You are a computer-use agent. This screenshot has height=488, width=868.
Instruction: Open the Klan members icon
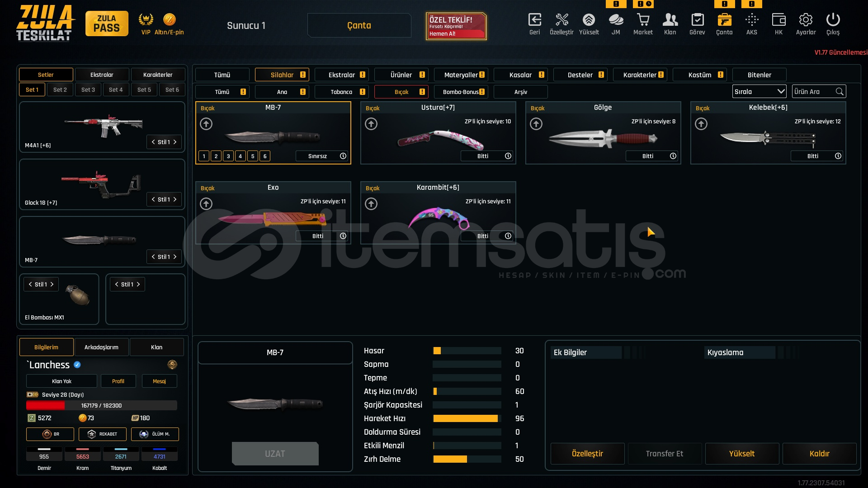(x=670, y=20)
